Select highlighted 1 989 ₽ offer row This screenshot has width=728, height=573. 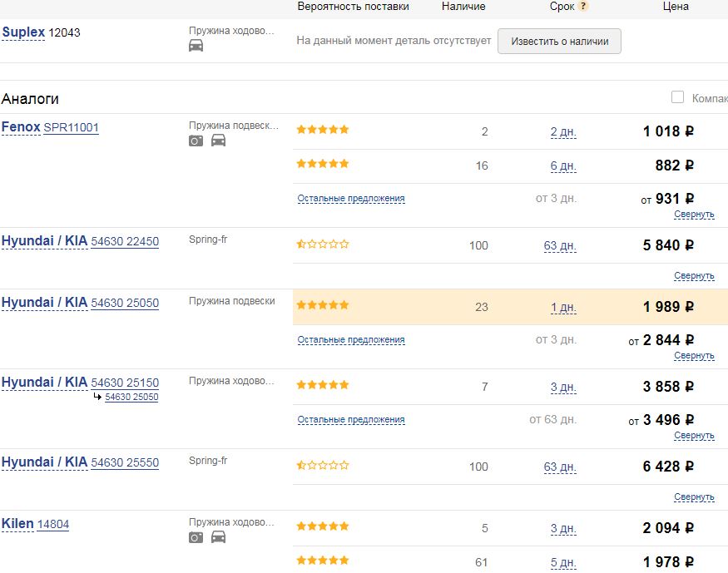coord(510,307)
